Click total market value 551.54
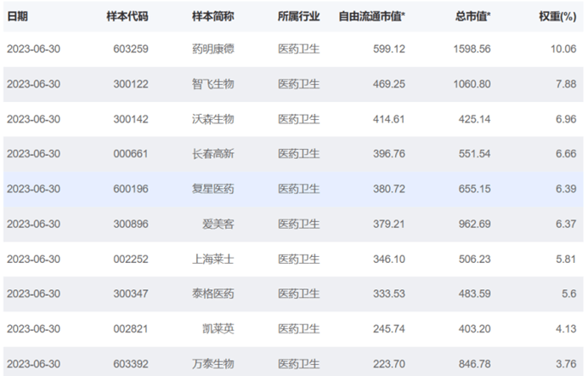 [x=475, y=153]
